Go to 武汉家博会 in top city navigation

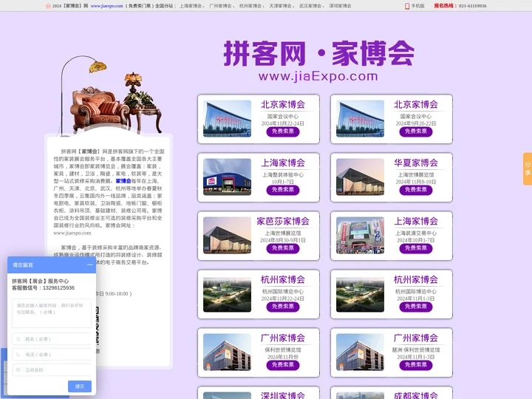click(310, 6)
